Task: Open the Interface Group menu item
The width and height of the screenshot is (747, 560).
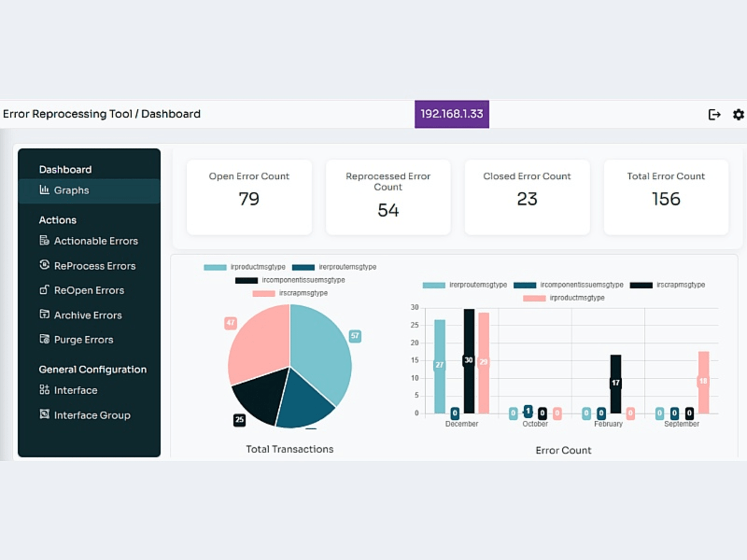Action: pos(92,415)
